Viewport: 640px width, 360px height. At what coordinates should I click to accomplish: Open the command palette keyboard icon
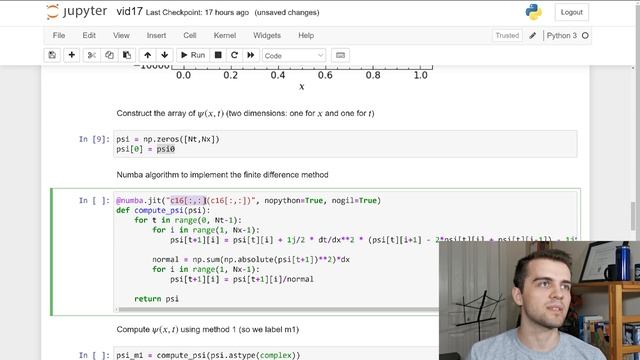(340, 55)
